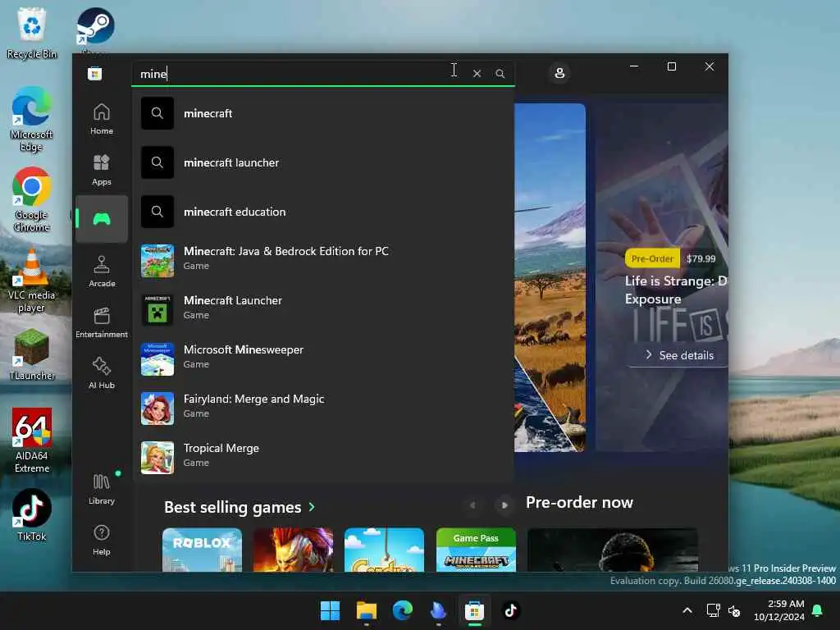Click the Tropical Merge thumbnail icon
This screenshot has width=840, height=630.
157,458
